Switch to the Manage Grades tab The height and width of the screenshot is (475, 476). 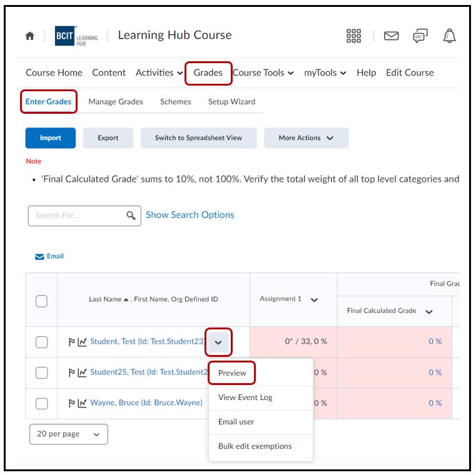(x=116, y=102)
